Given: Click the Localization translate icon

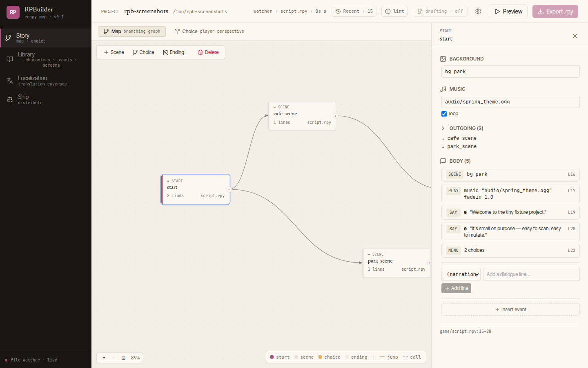Looking at the screenshot, I should tap(10, 81).
